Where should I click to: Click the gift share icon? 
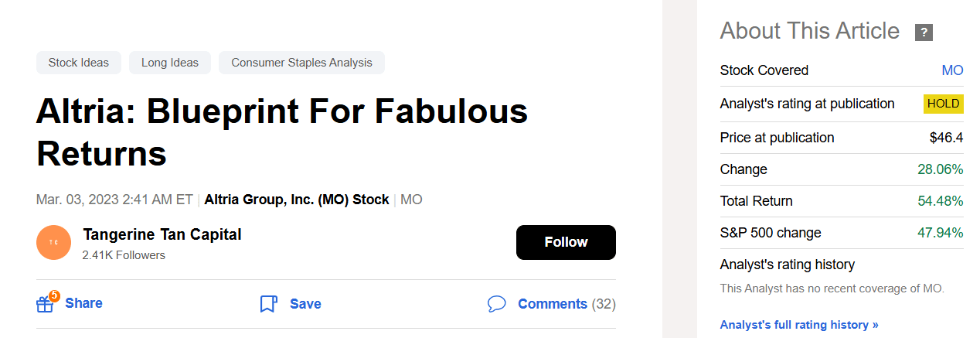[x=45, y=304]
